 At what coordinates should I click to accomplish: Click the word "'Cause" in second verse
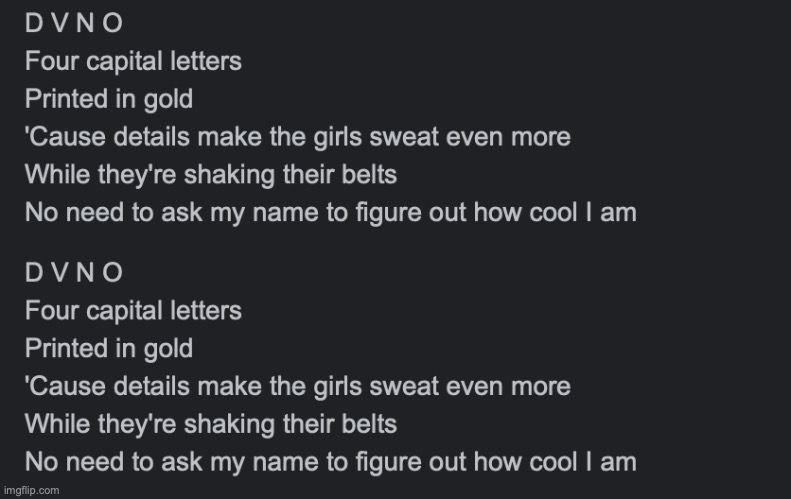[66, 386]
